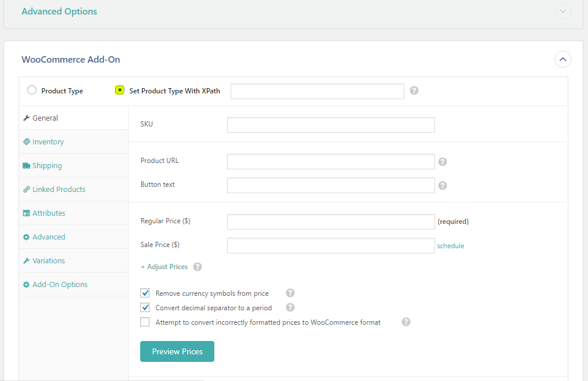The image size is (588, 381).
Task: Show help for incorrectly formatted prices option
Action: coord(406,322)
